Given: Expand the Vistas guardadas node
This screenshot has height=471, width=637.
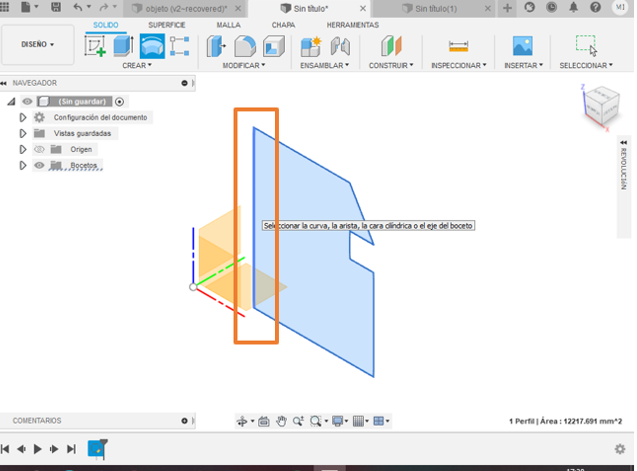Looking at the screenshot, I should pyautogui.click(x=23, y=133).
